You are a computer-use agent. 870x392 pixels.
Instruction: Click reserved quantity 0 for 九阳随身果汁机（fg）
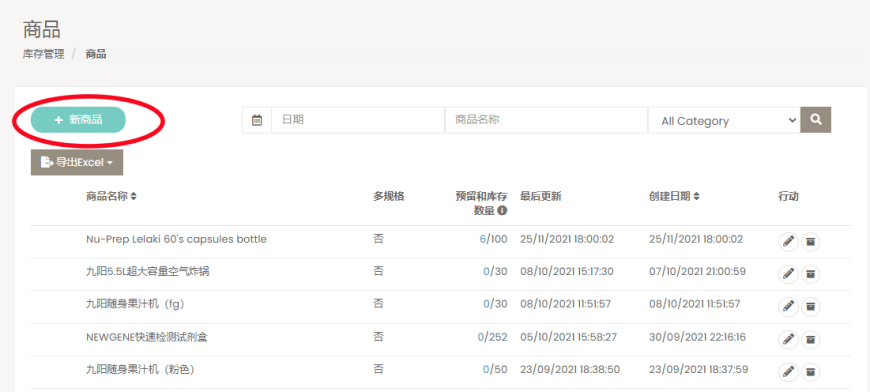486,304
